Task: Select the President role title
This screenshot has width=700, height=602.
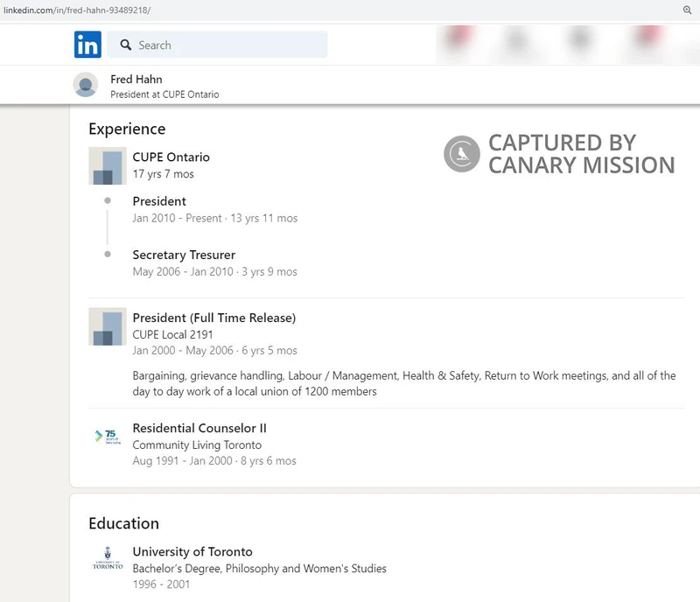Action: (159, 201)
